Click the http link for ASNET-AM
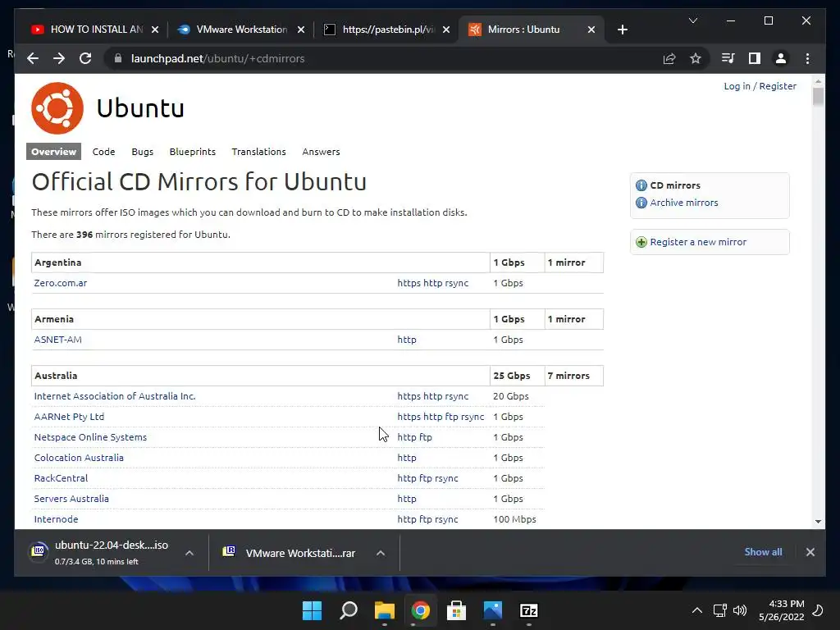This screenshot has width=840, height=630. tap(407, 340)
